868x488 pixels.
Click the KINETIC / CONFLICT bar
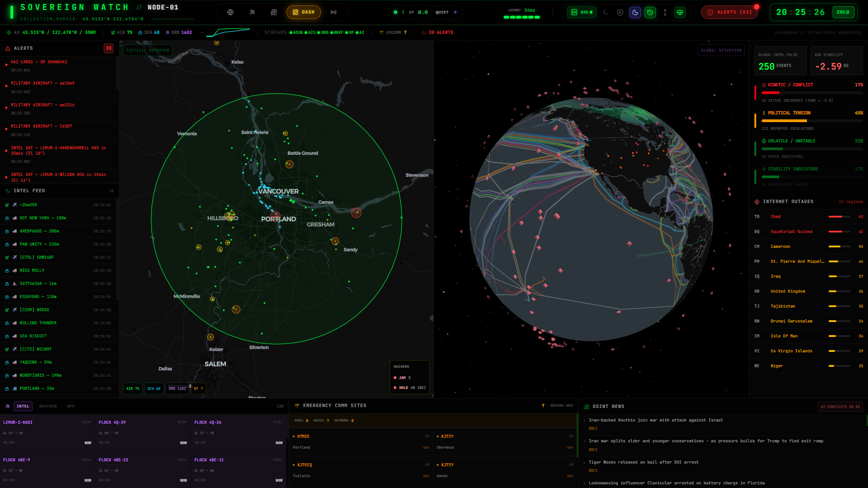click(x=812, y=93)
